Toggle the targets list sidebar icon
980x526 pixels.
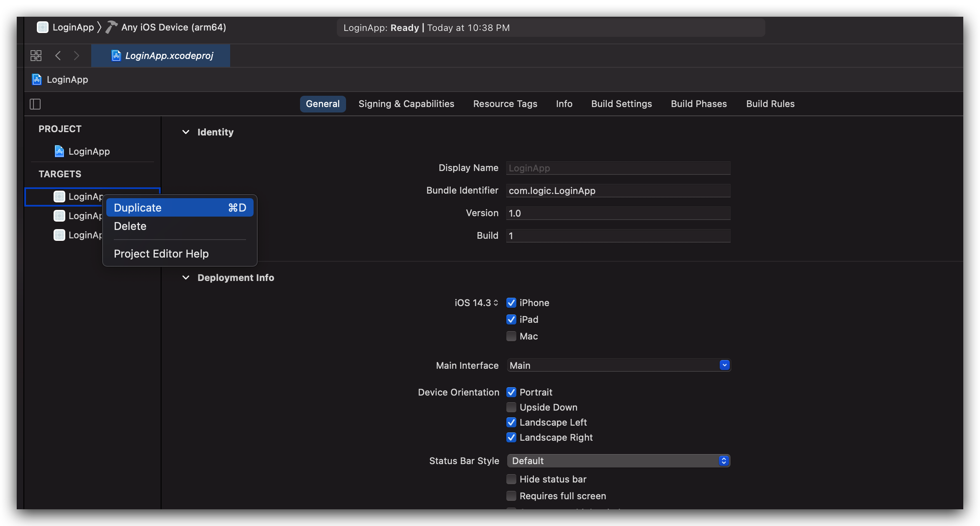pyautogui.click(x=35, y=104)
